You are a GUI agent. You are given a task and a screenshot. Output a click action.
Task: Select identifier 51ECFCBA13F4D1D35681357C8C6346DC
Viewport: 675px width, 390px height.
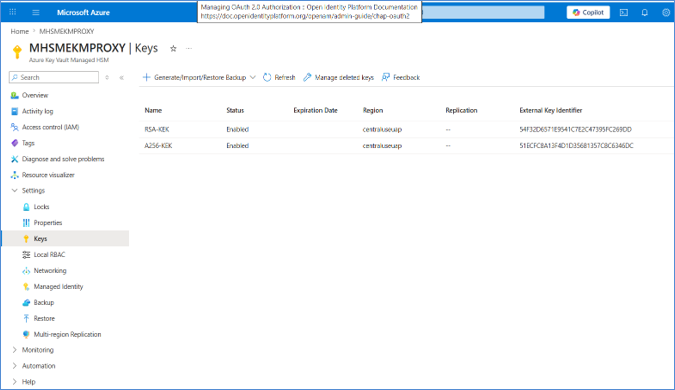(x=576, y=145)
